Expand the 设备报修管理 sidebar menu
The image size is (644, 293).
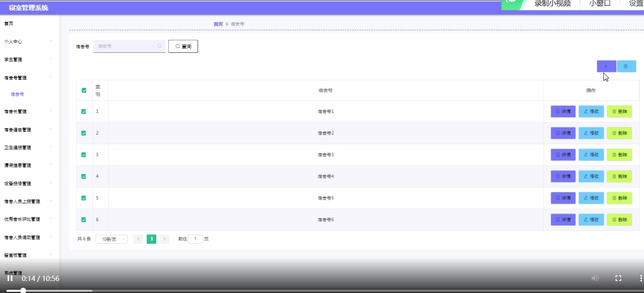click(x=28, y=183)
